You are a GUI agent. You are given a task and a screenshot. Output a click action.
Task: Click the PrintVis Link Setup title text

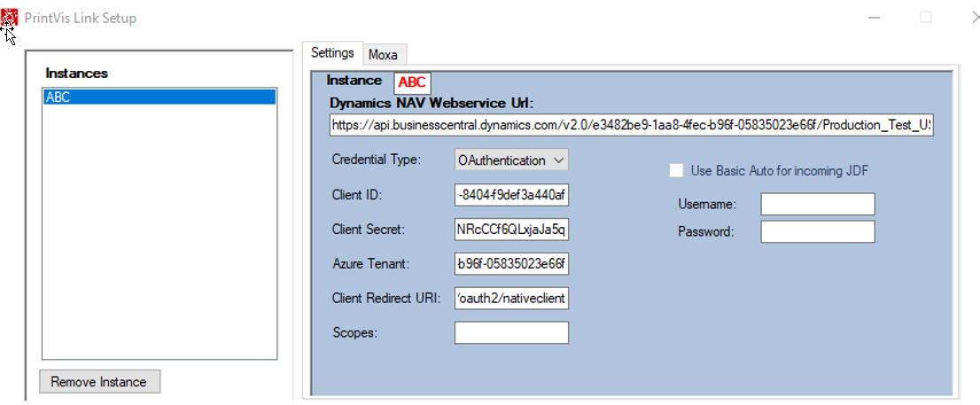click(80, 18)
